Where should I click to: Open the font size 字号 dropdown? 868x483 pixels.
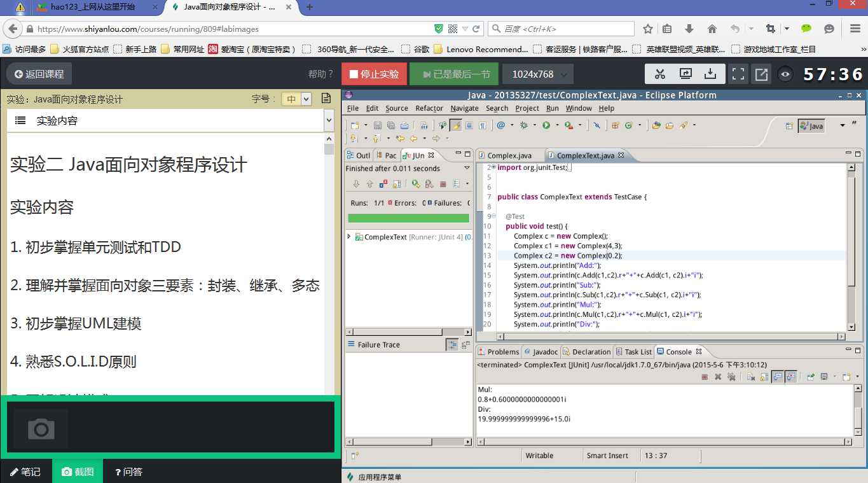298,99
